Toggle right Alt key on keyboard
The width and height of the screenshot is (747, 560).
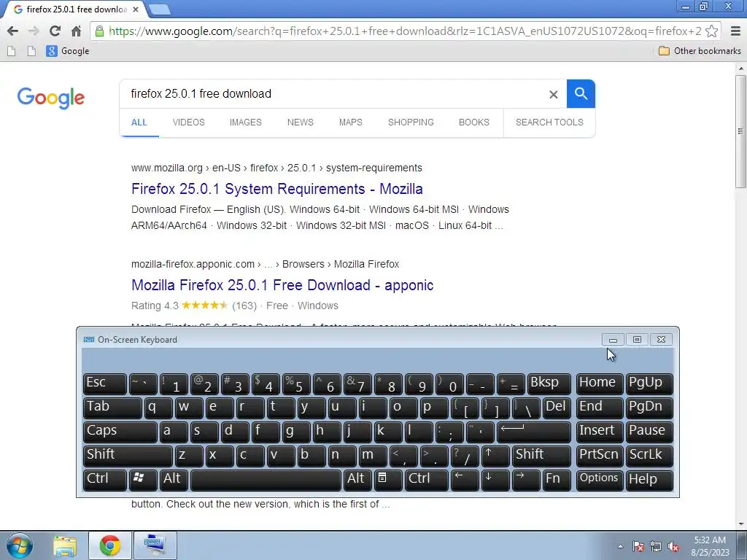click(357, 479)
